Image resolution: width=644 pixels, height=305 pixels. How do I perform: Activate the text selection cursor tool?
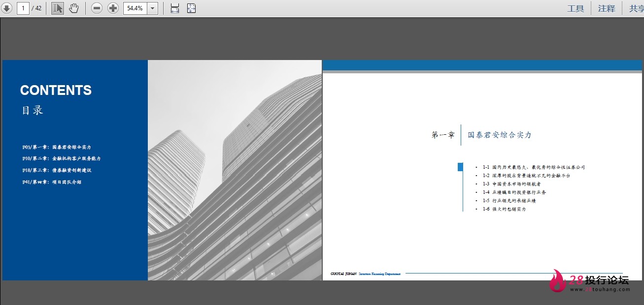58,8
